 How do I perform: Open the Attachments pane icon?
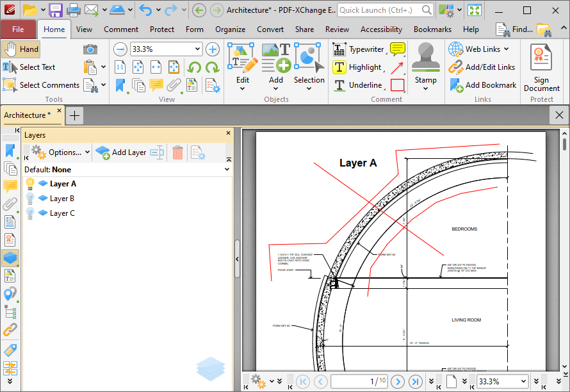coord(10,204)
